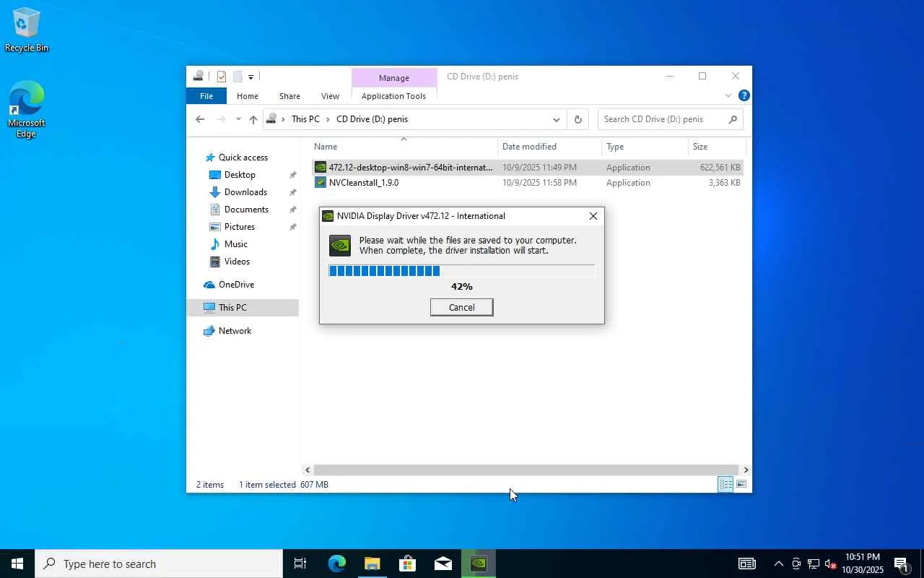The width and height of the screenshot is (924, 578).
Task: Click This PC in the address bar
Action: click(305, 119)
